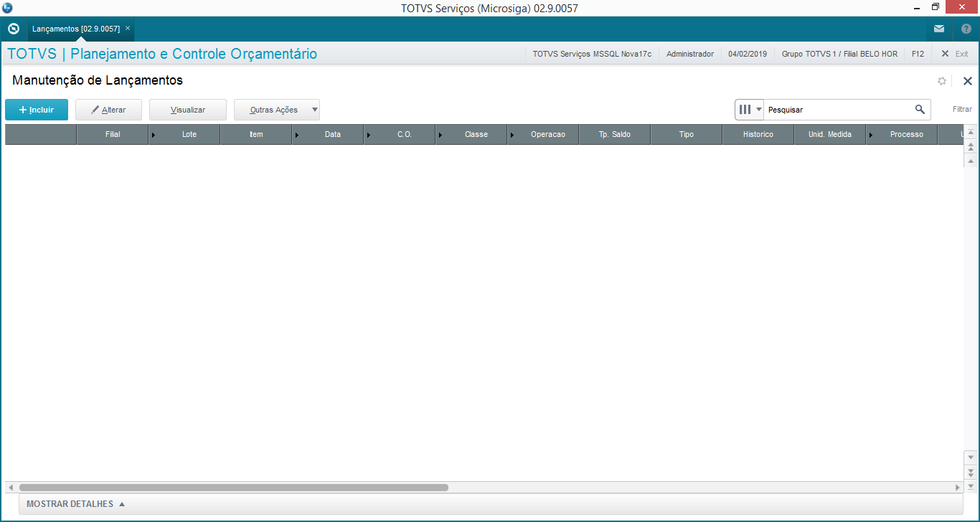The width and height of the screenshot is (980, 522).
Task: Click the date 04/02/2019
Action: tap(748, 54)
